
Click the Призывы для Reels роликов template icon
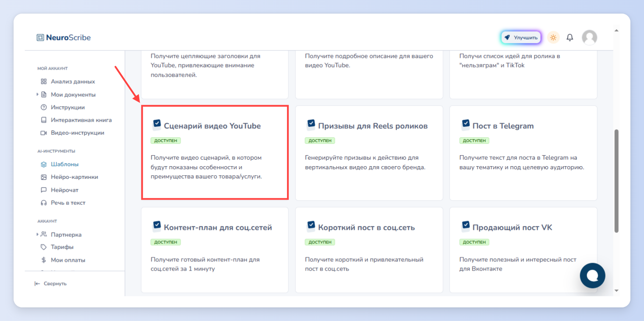click(311, 125)
